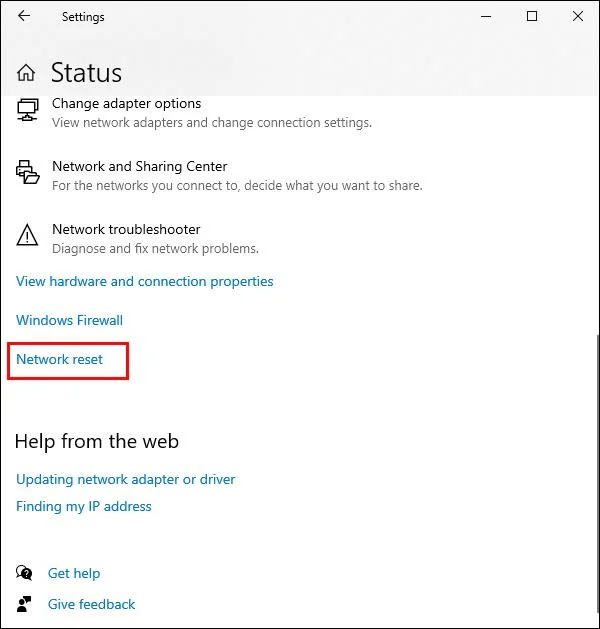
Task: Open Finding my IP address link
Action: [83, 507]
